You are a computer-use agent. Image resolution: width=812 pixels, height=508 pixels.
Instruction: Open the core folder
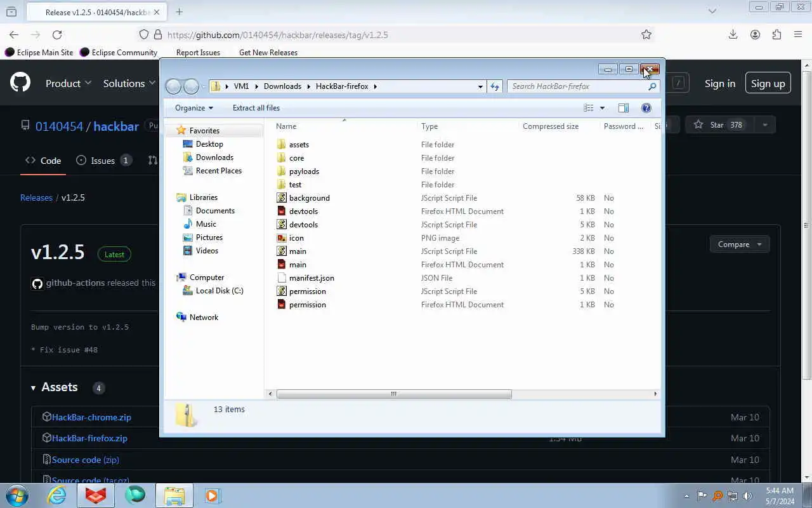click(296, 158)
